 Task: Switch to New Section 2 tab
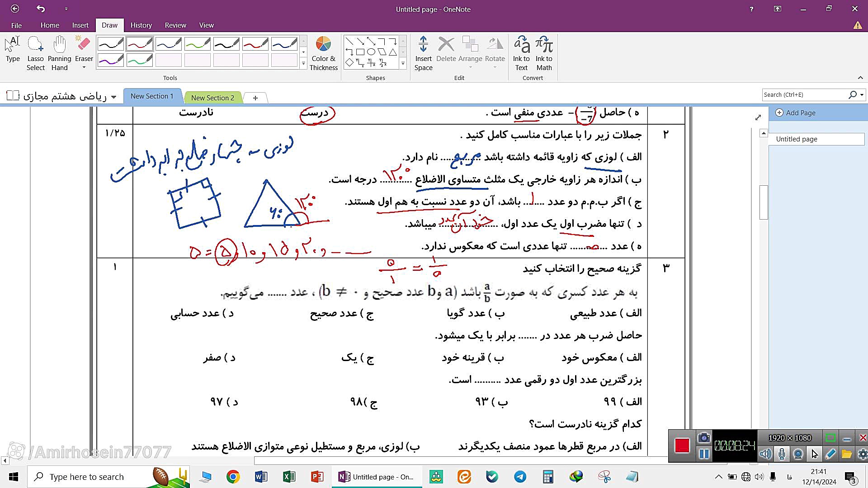212,98
